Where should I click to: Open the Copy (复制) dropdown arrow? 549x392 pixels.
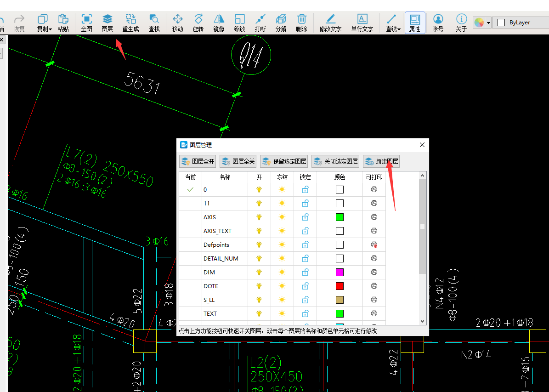click(x=51, y=29)
